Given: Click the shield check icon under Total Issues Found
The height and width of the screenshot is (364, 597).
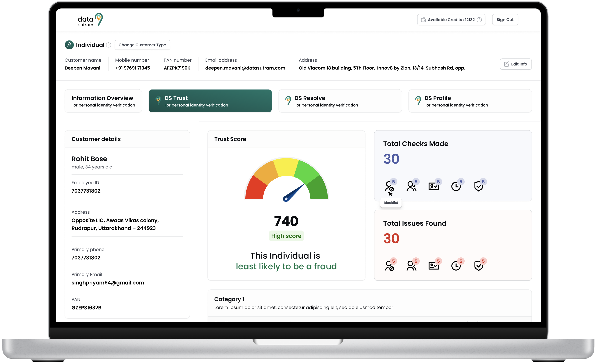Looking at the screenshot, I should (x=478, y=266).
